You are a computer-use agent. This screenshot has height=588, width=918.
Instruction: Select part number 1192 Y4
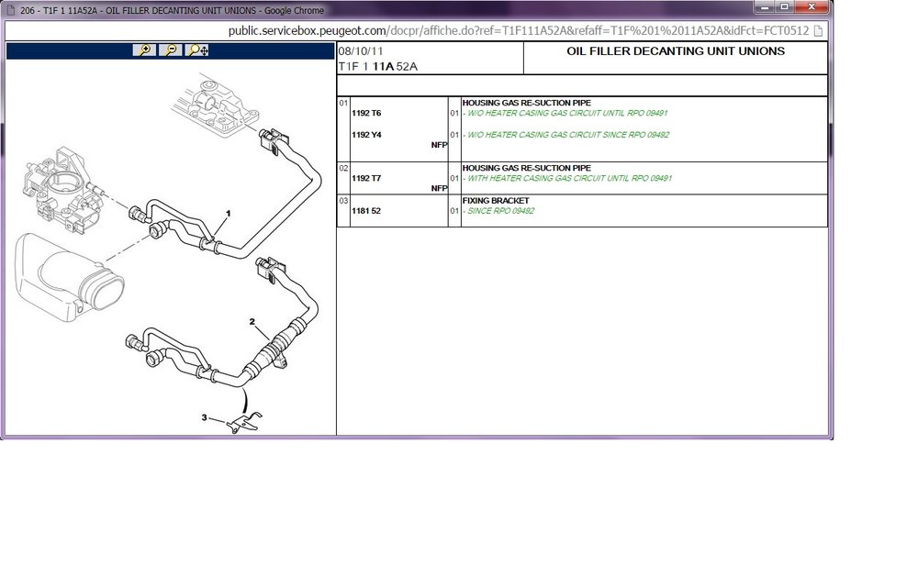[x=366, y=135]
